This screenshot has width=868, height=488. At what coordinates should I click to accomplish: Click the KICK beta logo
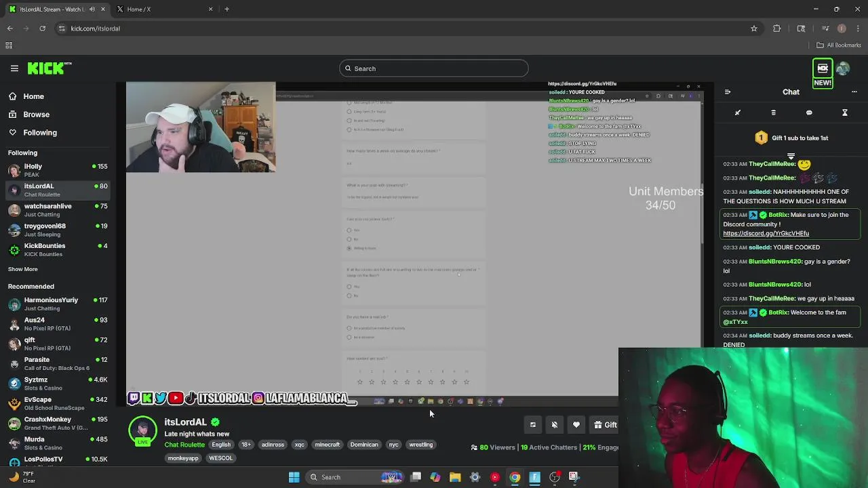pyautogui.click(x=50, y=68)
